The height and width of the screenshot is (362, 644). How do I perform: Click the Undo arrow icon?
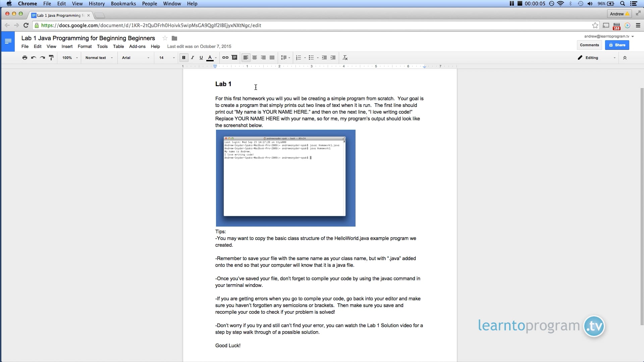pos(34,58)
